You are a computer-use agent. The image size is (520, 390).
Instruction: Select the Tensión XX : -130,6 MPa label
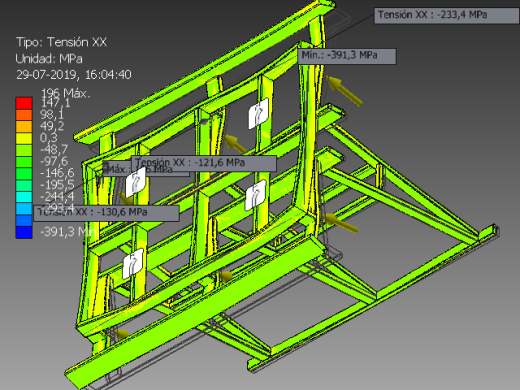click(x=106, y=213)
